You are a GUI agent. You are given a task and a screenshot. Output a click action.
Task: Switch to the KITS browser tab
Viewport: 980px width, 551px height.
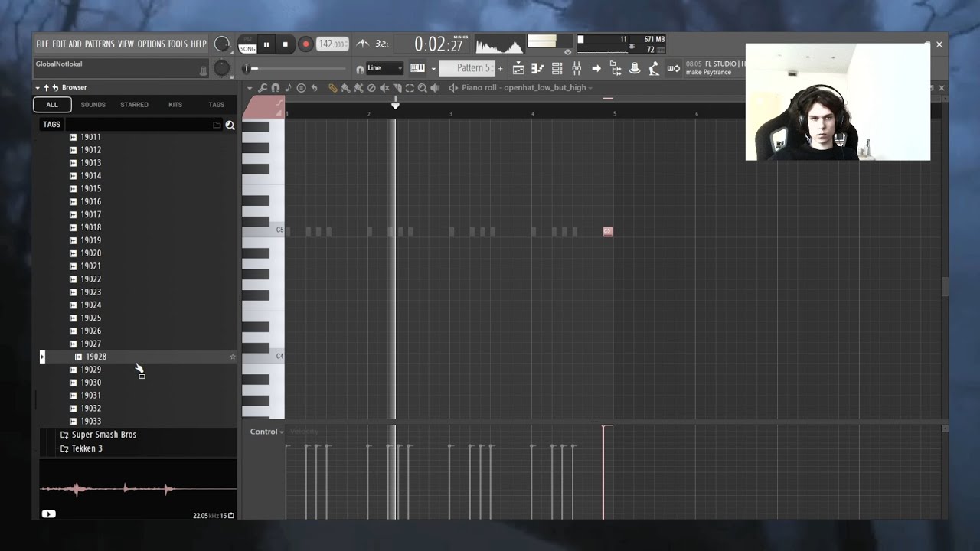click(x=175, y=105)
